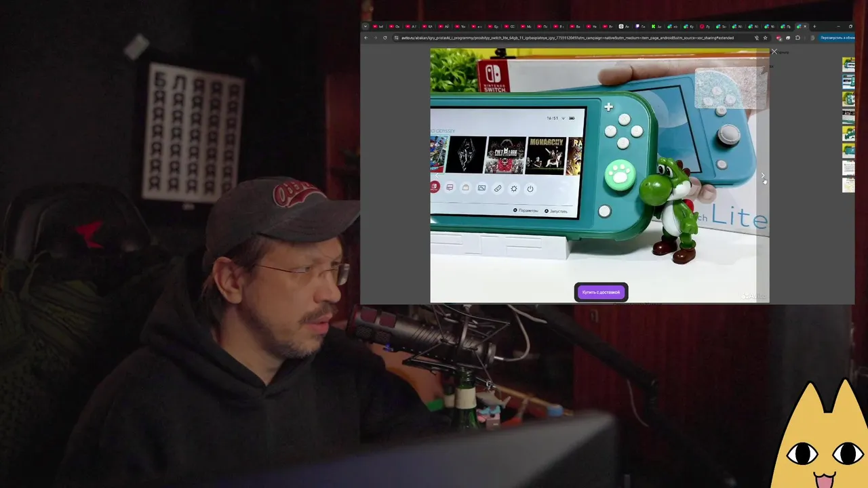Click the blue browser update button
The image size is (868, 488).
coord(837,38)
